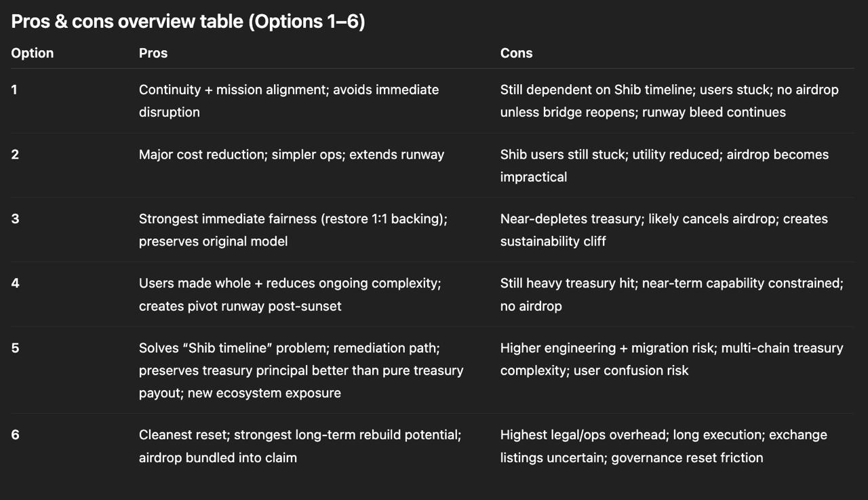Select the Option 3 row number

pyautogui.click(x=15, y=218)
